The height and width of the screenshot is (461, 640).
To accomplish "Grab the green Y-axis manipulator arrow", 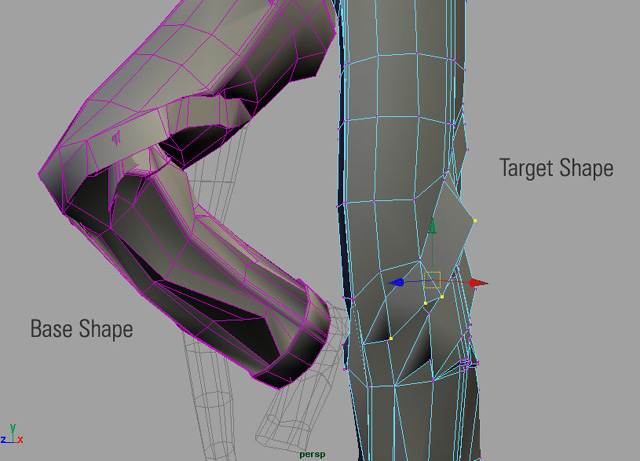I will pos(432,227).
